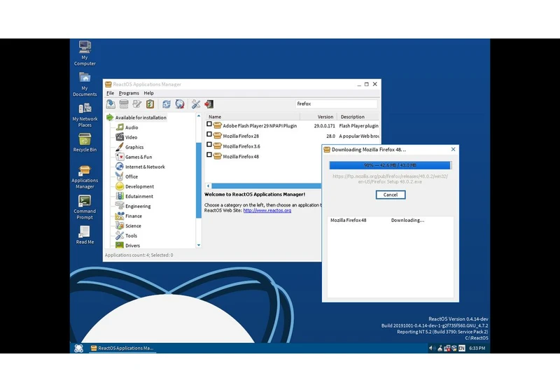Click the application list horizontal scrollbar thumb

click(266, 185)
